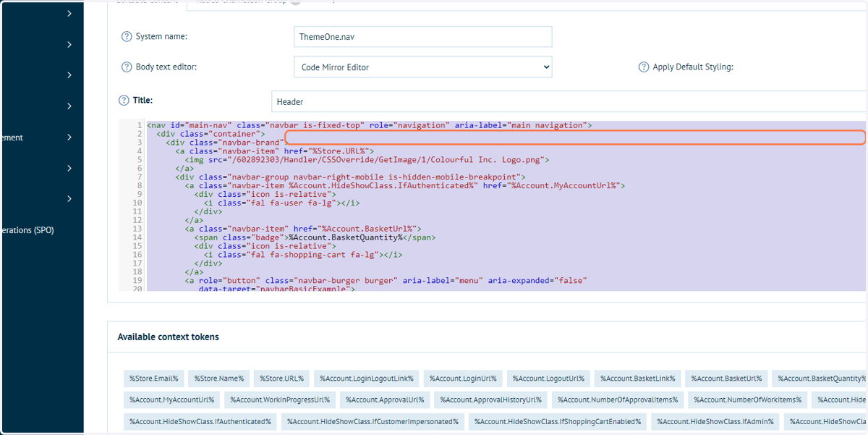Viewport: 868px width, 435px height.
Task: Focus the System name field ThemeOne.nav
Action: 423,37
